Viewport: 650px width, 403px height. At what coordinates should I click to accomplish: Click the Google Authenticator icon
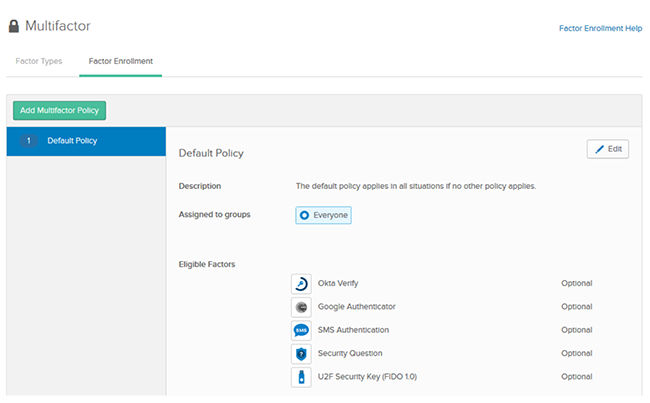coord(301,307)
